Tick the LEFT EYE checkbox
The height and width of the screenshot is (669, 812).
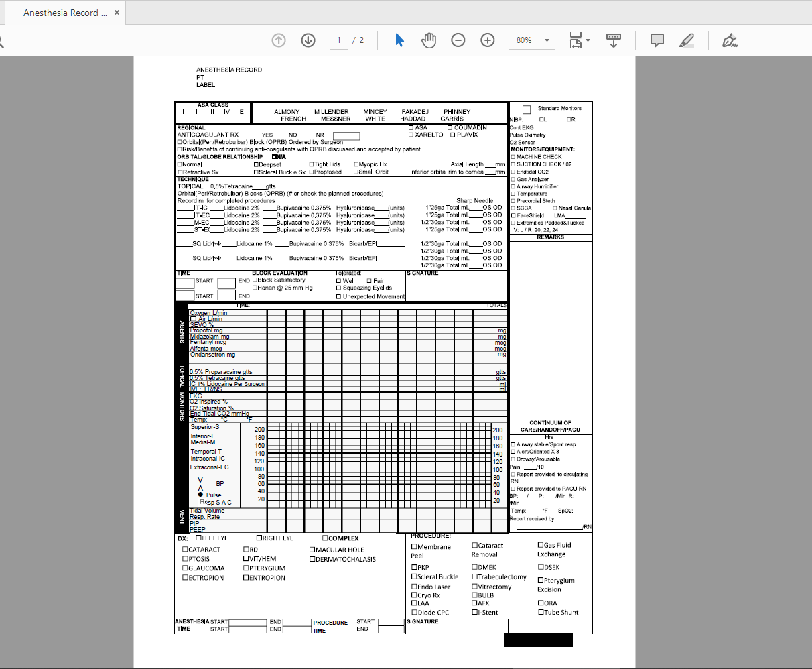(199, 538)
